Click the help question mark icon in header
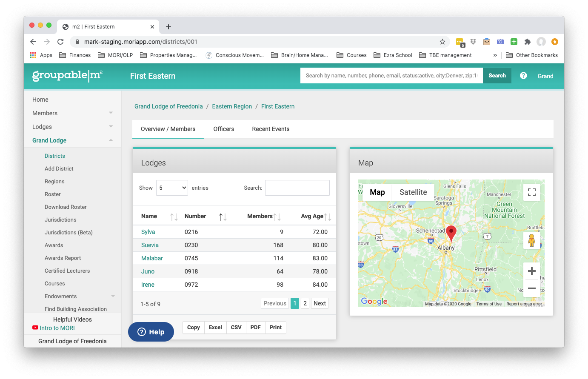The width and height of the screenshot is (588, 379). [x=523, y=76]
